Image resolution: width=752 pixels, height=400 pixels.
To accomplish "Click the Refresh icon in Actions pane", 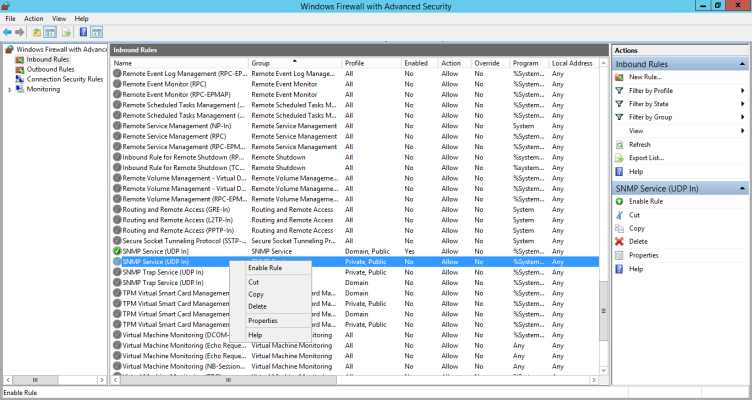I will pyautogui.click(x=619, y=144).
